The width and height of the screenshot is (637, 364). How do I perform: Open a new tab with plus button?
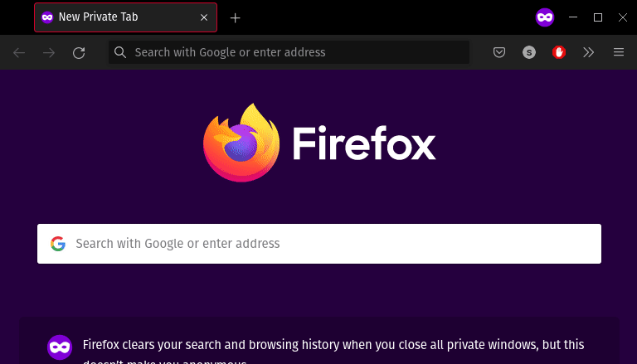pyautogui.click(x=236, y=17)
